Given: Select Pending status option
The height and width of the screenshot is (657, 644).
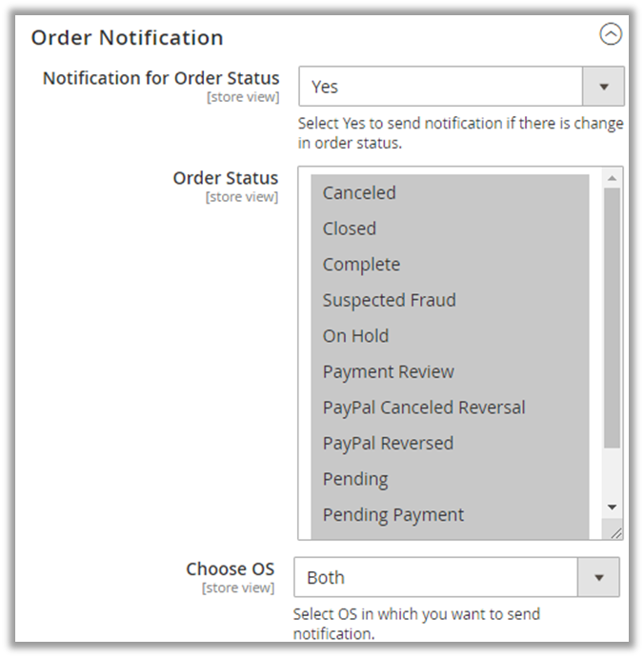Looking at the screenshot, I should [355, 479].
